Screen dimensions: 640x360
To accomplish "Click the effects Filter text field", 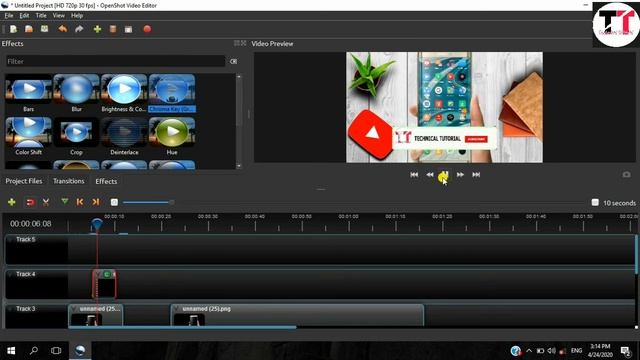I will pyautogui.click(x=116, y=61).
